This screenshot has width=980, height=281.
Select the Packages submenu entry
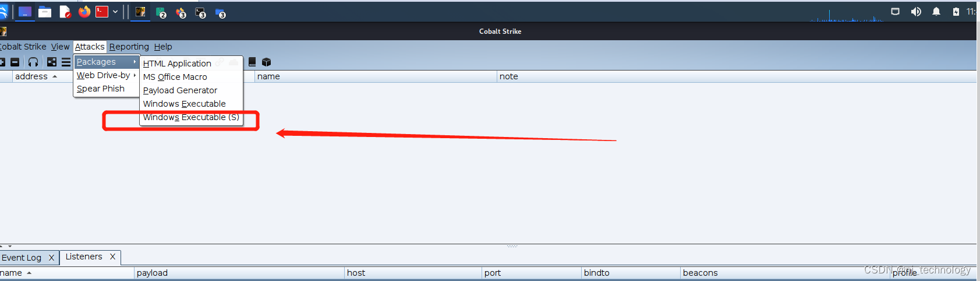[x=107, y=62]
